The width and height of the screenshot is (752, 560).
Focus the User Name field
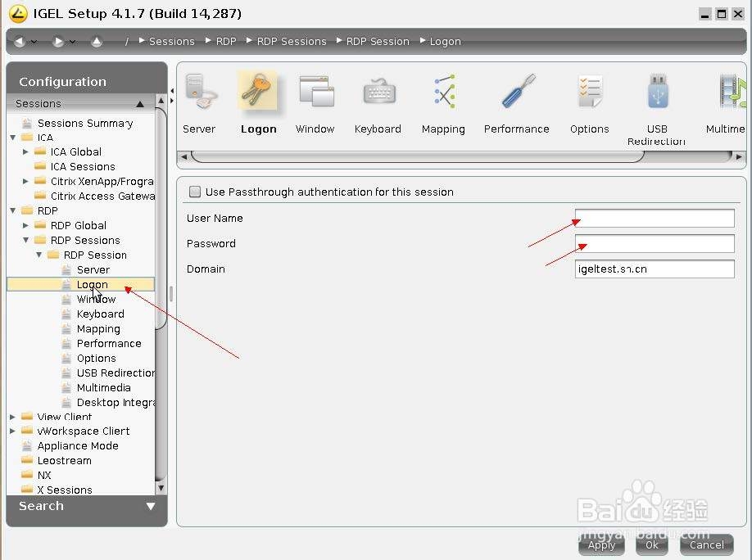pos(655,218)
